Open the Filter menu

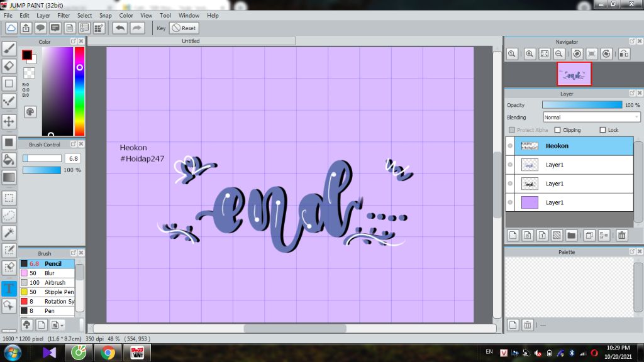pos(64,16)
